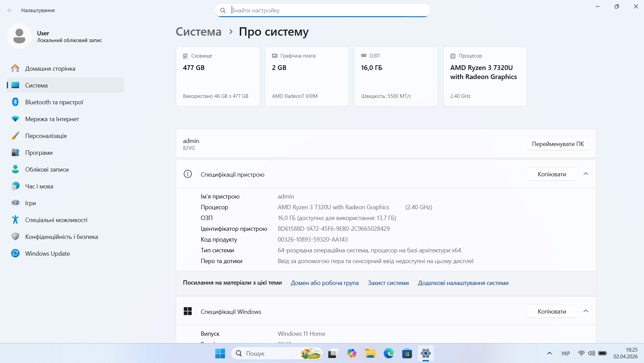
Task: Click the Перейменувати ПК button
Action: (x=558, y=144)
